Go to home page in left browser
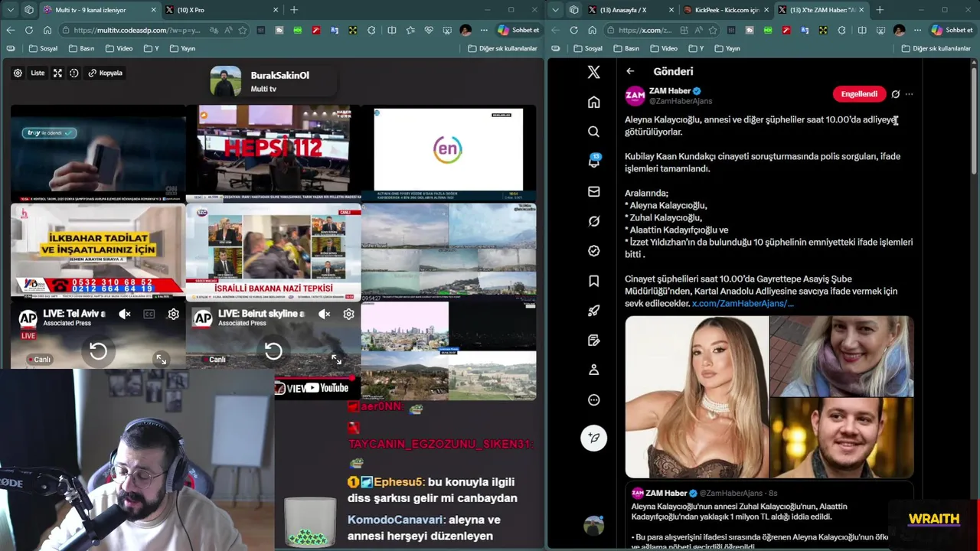 47,30
